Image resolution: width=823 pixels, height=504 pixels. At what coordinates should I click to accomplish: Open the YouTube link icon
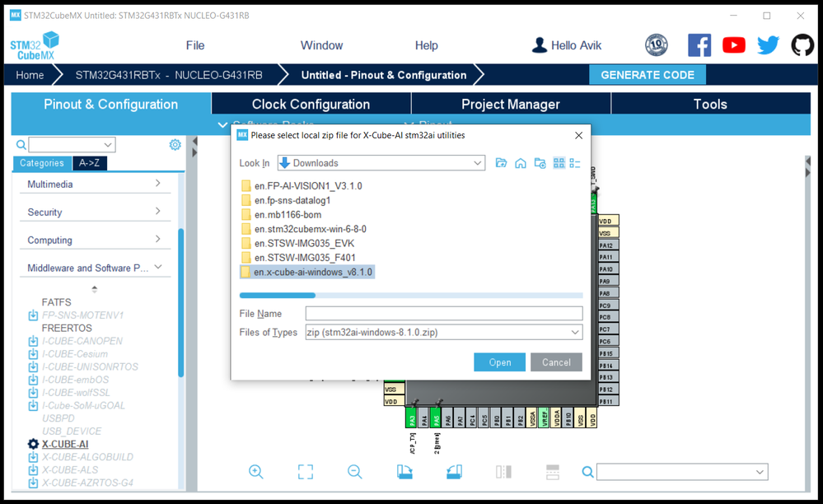click(x=734, y=45)
